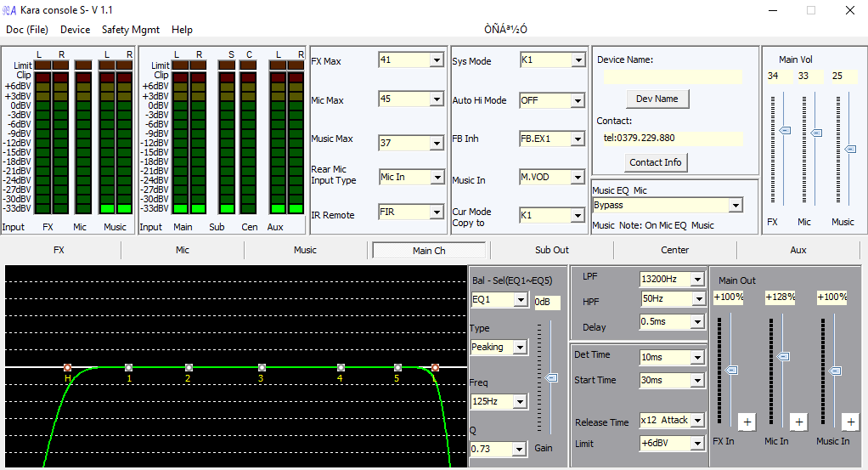Viewport: 868px width, 470px height.
Task: Select EQ node 5 on the graph
Action: point(397,367)
